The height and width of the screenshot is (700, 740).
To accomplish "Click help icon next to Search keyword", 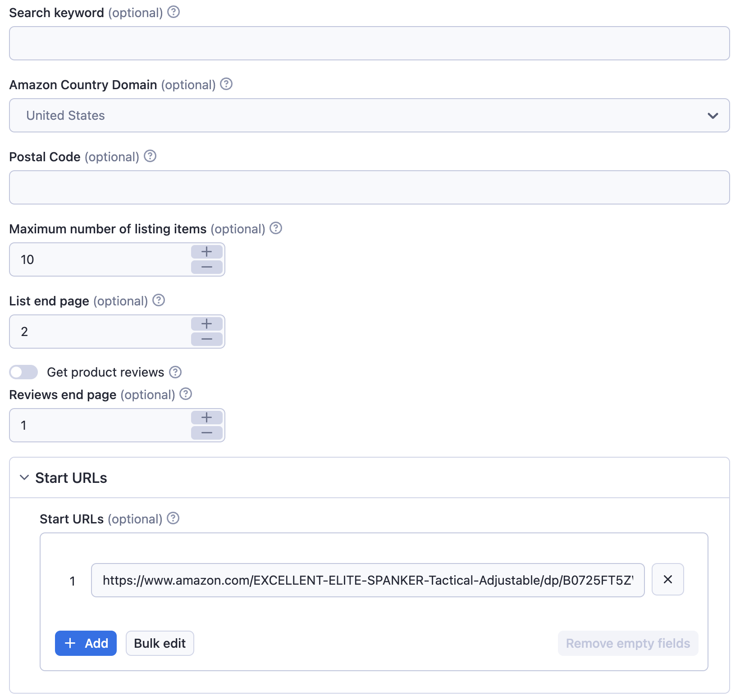I will 174,12.
